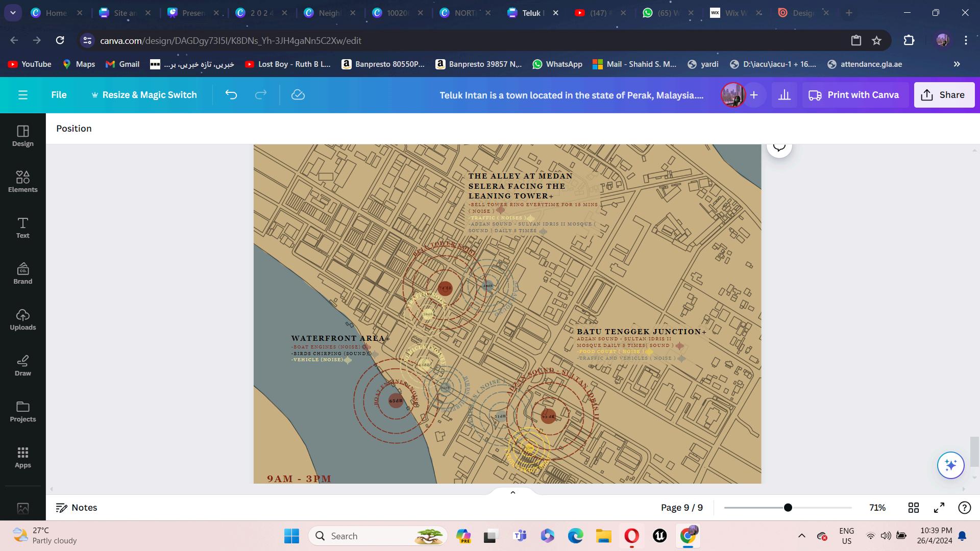The width and height of the screenshot is (980, 551).
Task: Toggle the main hamburger menu
Action: click(22, 95)
